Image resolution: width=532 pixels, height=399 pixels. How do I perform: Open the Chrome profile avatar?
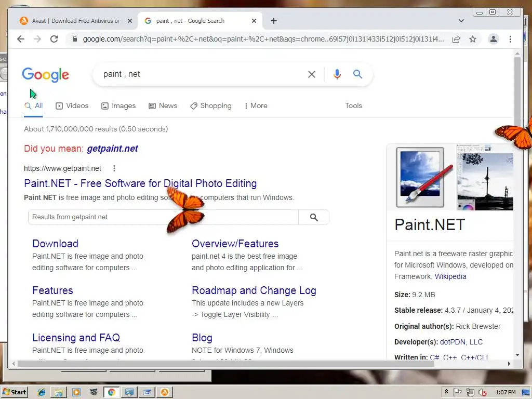click(x=494, y=39)
